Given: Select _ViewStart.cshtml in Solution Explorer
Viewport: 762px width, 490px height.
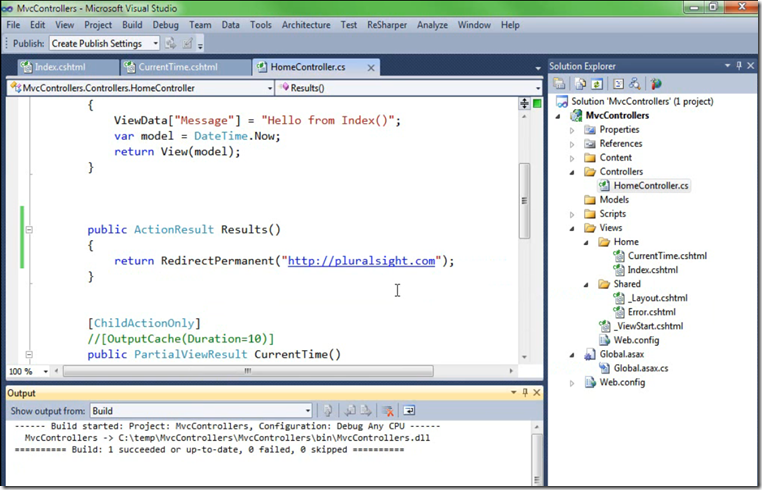Looking at the screenshot, I should pos(648,326).
